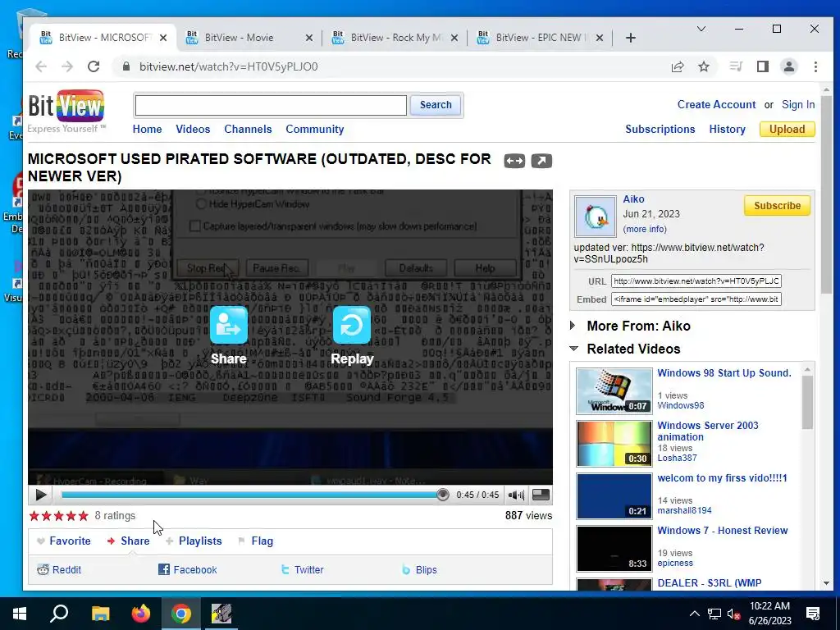Click Aiko channel name link
This screenshot has height=630, width=840.
point(633,199)
